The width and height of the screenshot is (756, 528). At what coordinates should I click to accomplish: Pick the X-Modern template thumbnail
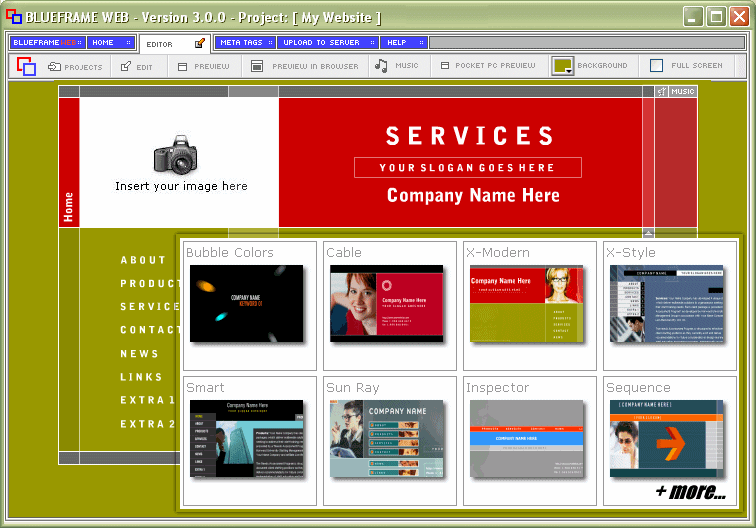(x=526, y=305)
